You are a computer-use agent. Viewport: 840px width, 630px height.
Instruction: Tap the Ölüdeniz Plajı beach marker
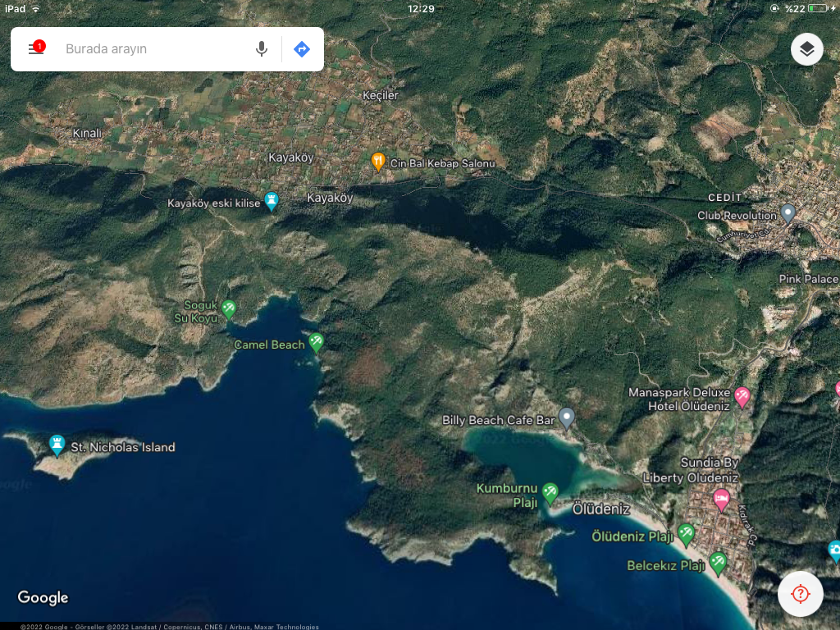pos(687,534)
